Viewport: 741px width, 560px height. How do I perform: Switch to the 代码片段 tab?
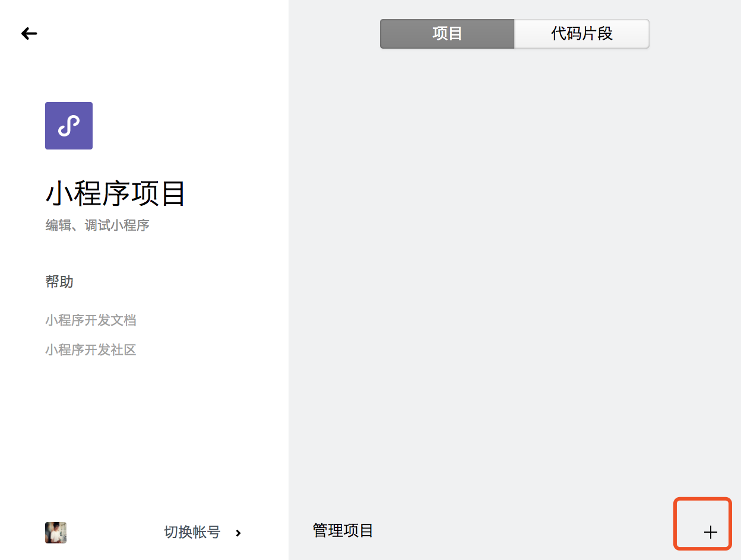pos(581,34)
